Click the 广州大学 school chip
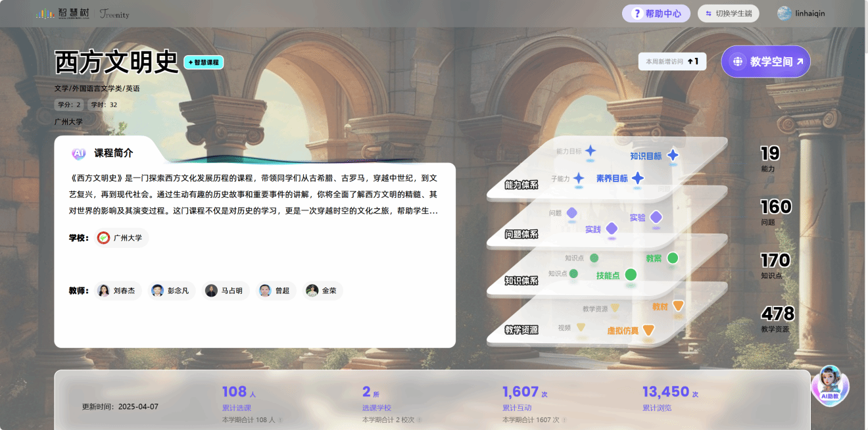This screenshot has height=430, width=868. tap(122, 238)
